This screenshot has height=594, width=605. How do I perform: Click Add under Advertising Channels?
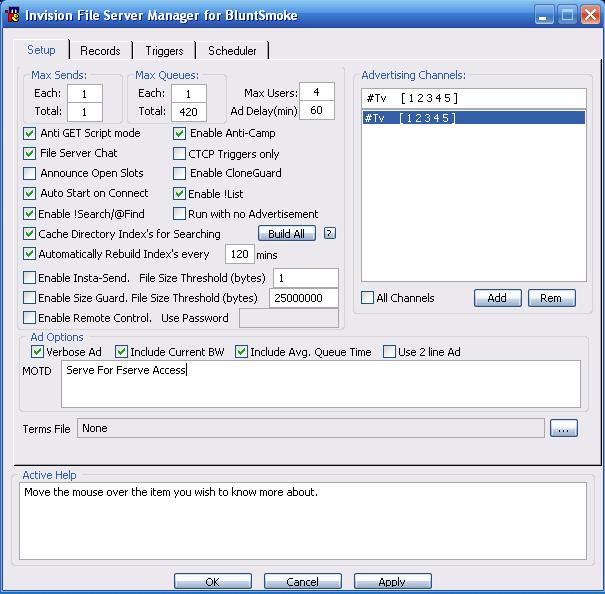(x=498, y=298)
